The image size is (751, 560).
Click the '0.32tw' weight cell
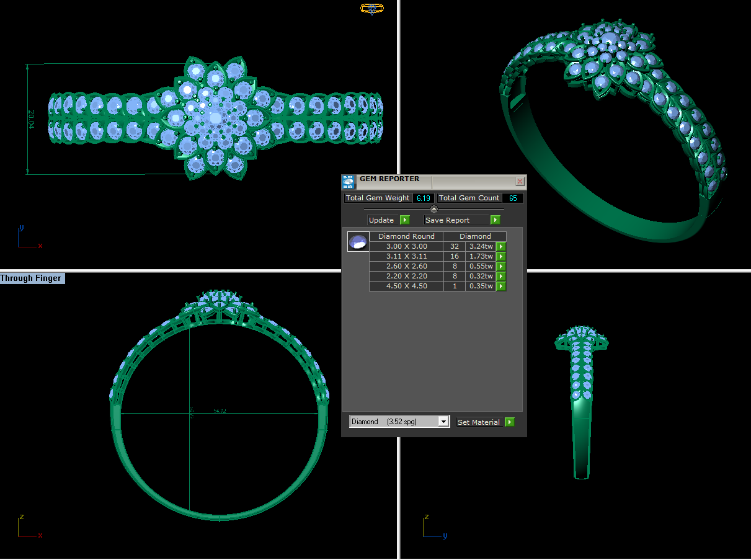481,276
